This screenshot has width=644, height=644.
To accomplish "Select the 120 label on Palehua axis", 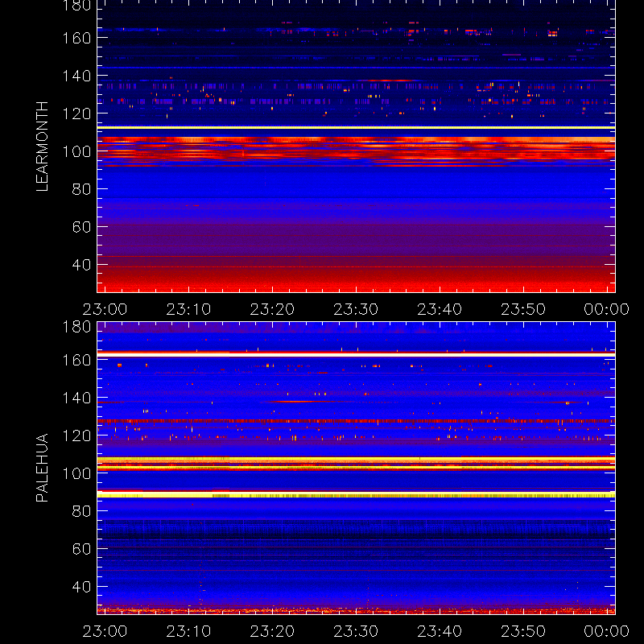I will point(76,436).
